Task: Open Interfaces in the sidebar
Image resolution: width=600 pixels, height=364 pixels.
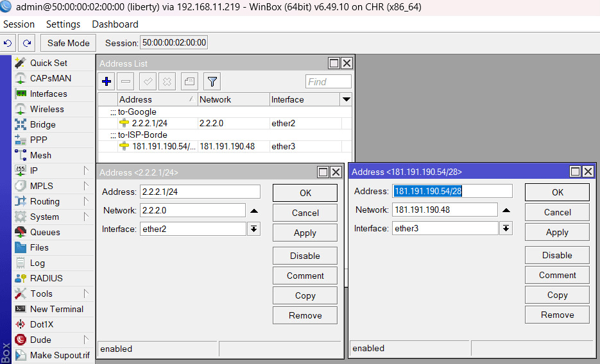Action: point(53,94)
